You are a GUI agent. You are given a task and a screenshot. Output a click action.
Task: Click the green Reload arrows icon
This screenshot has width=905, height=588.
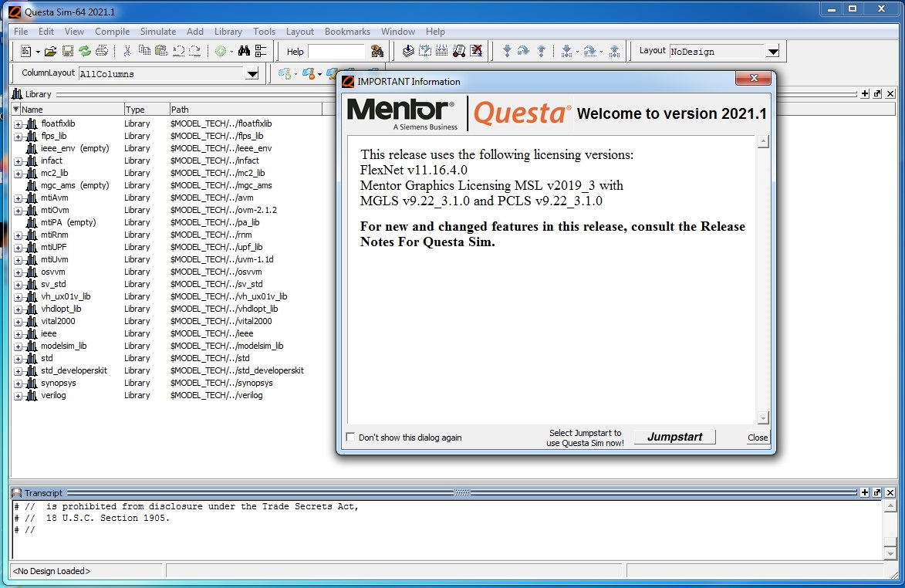(x=85, y=52)
